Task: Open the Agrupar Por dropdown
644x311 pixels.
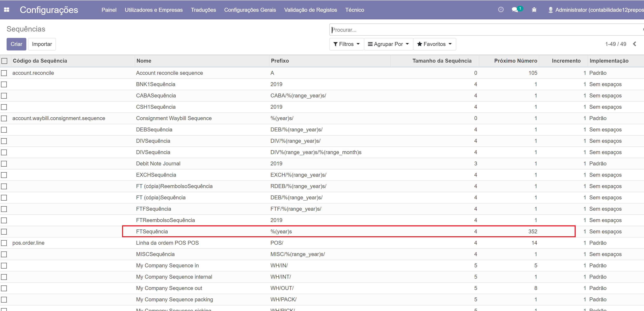Action: coord(388,44)
